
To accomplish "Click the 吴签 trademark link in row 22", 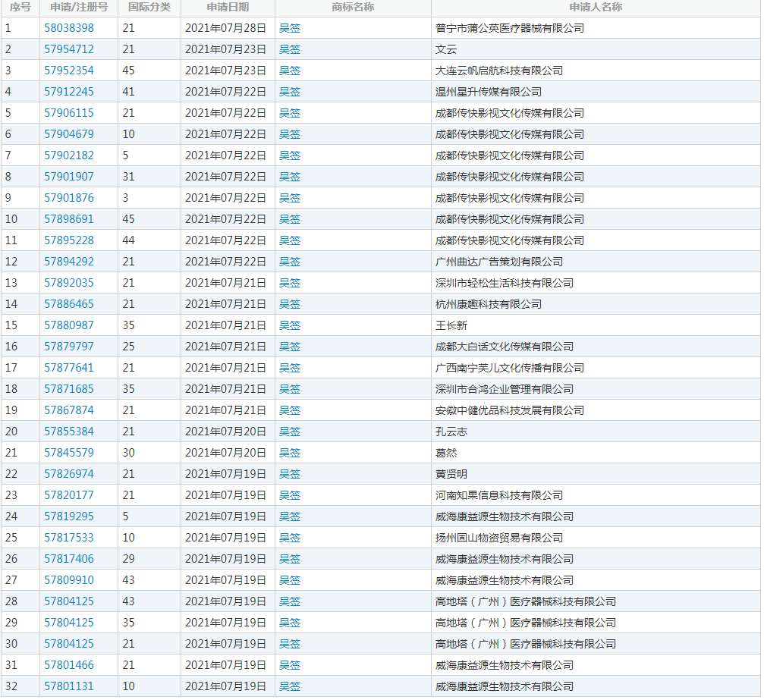I will pos(290,474).
